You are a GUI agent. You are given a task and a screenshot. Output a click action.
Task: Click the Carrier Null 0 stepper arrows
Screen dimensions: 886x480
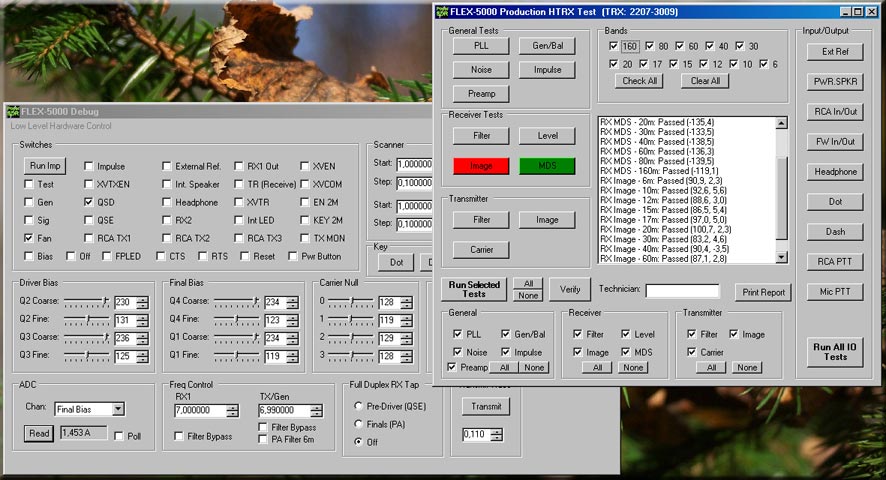pyautogui.click(x=406, y=302)
